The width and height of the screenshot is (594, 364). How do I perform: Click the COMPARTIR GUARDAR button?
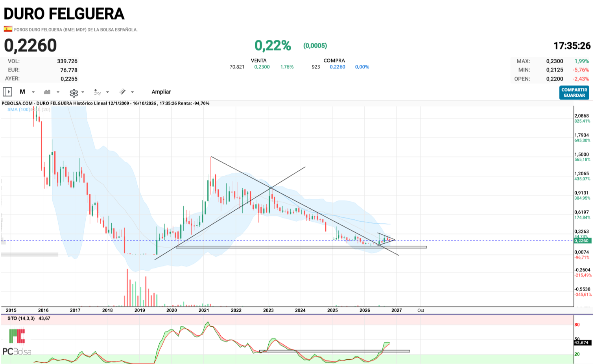click(574, 93)
